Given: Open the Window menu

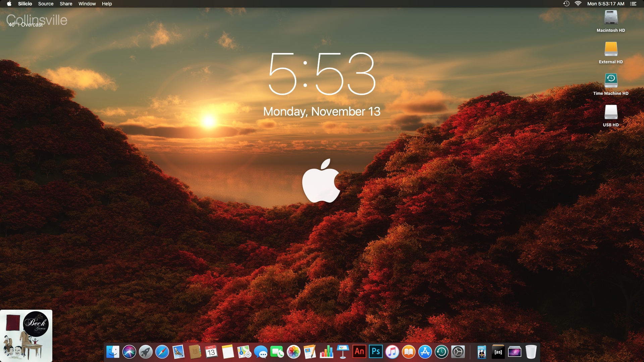Looking at the screenshot, I should tap(87, 4).
